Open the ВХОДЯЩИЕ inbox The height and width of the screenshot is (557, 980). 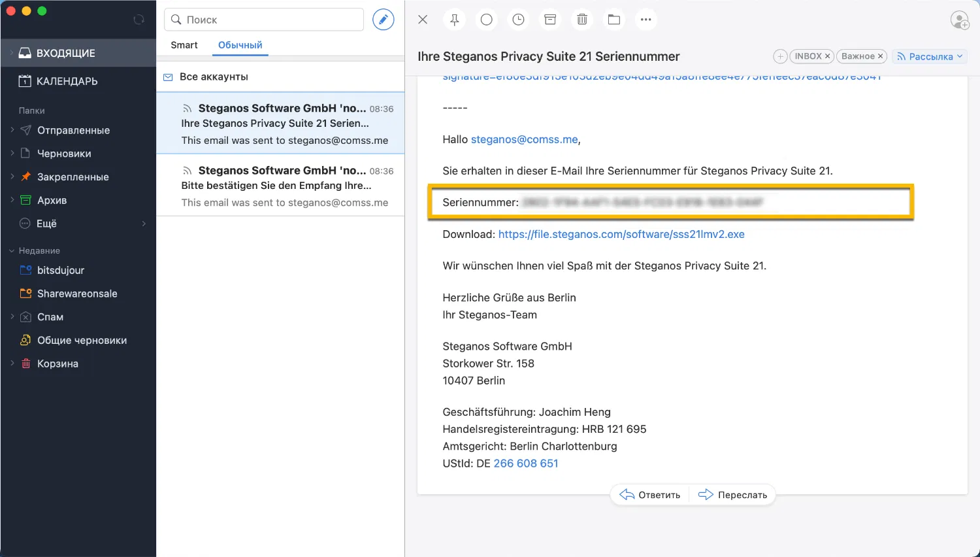coord(78,53)
